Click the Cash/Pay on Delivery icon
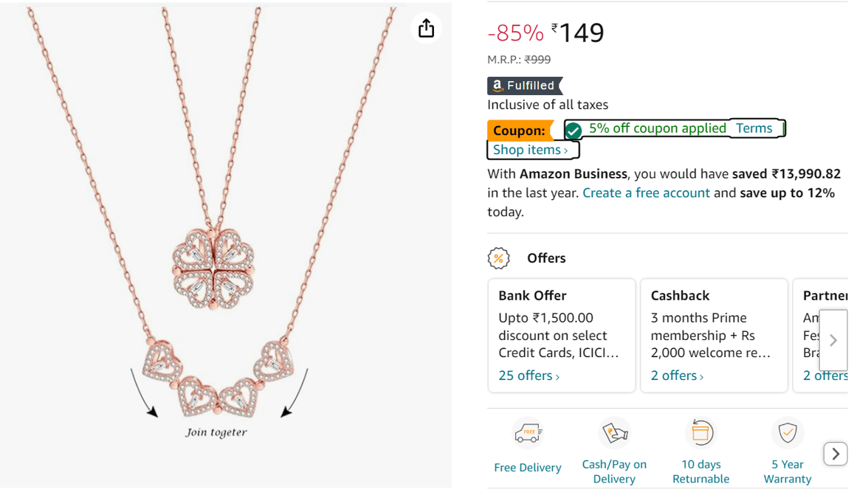Viewport: 868px width, 498px height. coord(614,433)
